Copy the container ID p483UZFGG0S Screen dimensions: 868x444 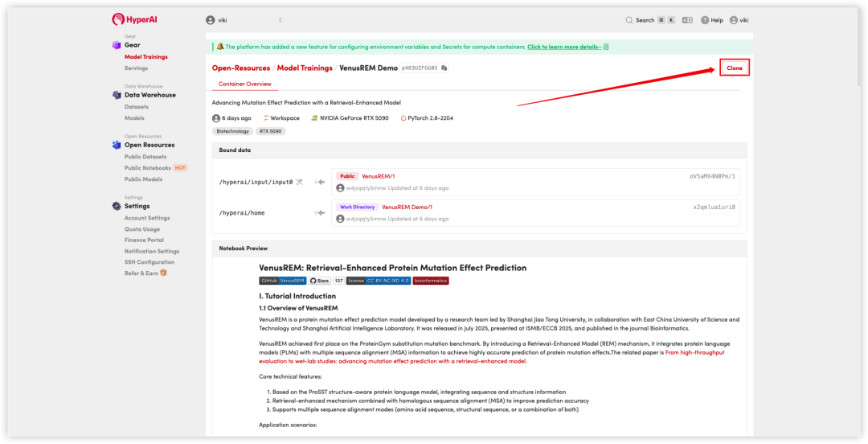click(x=444, y=68)
